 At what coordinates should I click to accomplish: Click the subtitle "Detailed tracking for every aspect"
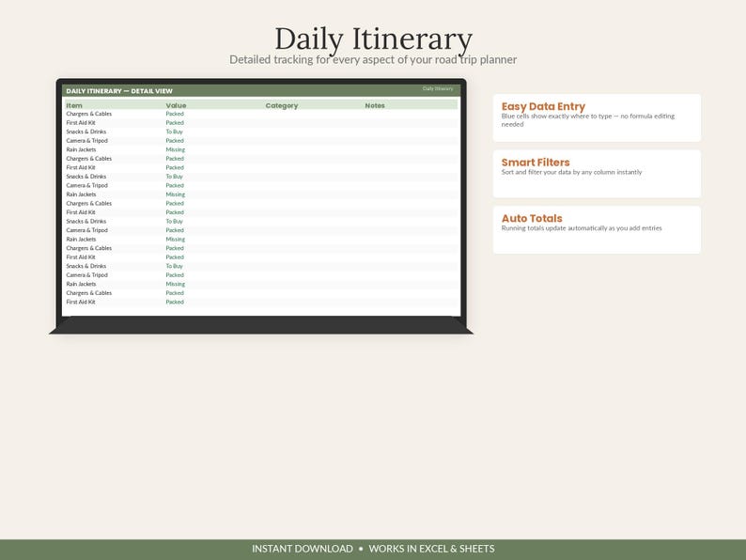pyautogui.click(x=373, y=60)
